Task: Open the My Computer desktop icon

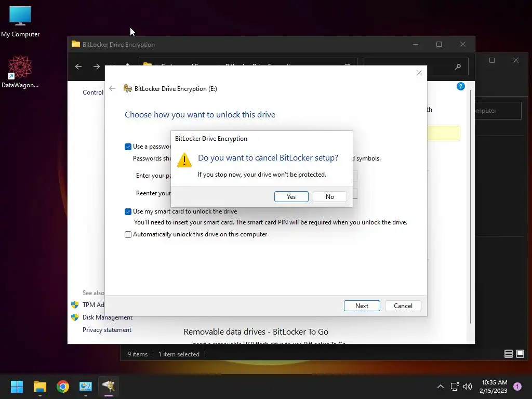Action: (20, 21)
